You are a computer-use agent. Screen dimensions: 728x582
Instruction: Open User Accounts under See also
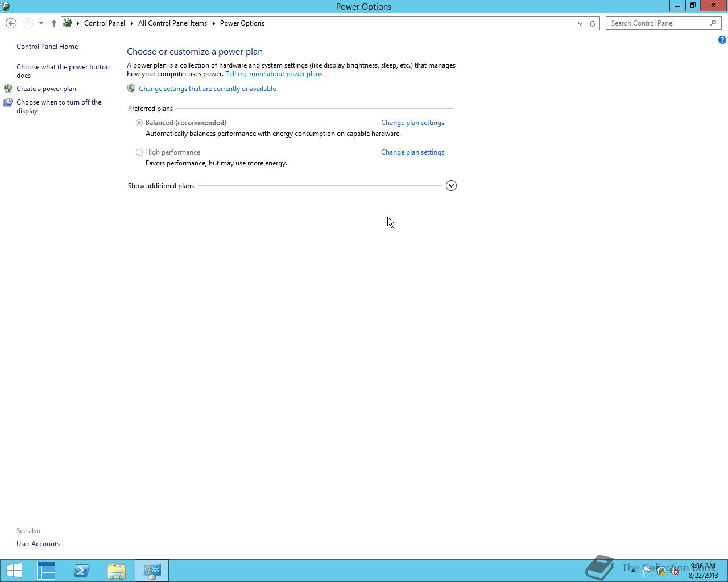click(x=38, y=544)
